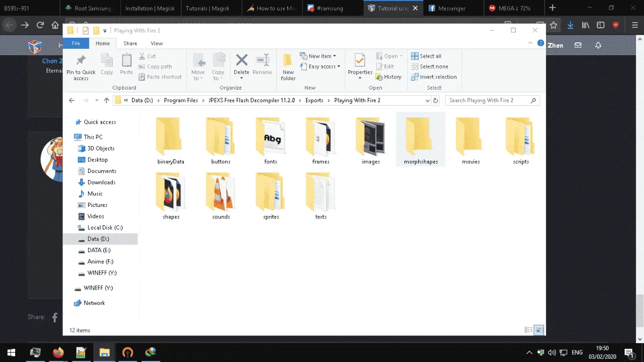
Task: Click Exports in the address breadcrumb
Action: pyautogui.click(x=314, y=100)
